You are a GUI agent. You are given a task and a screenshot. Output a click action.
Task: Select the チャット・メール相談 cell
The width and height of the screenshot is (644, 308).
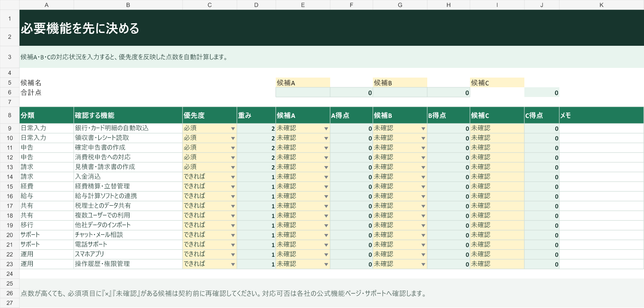point(128,235)
